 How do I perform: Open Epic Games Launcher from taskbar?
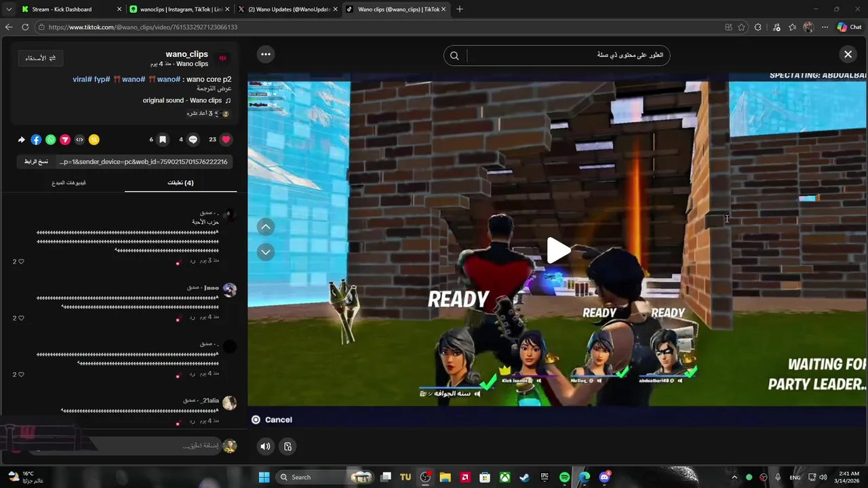[545, 477]
